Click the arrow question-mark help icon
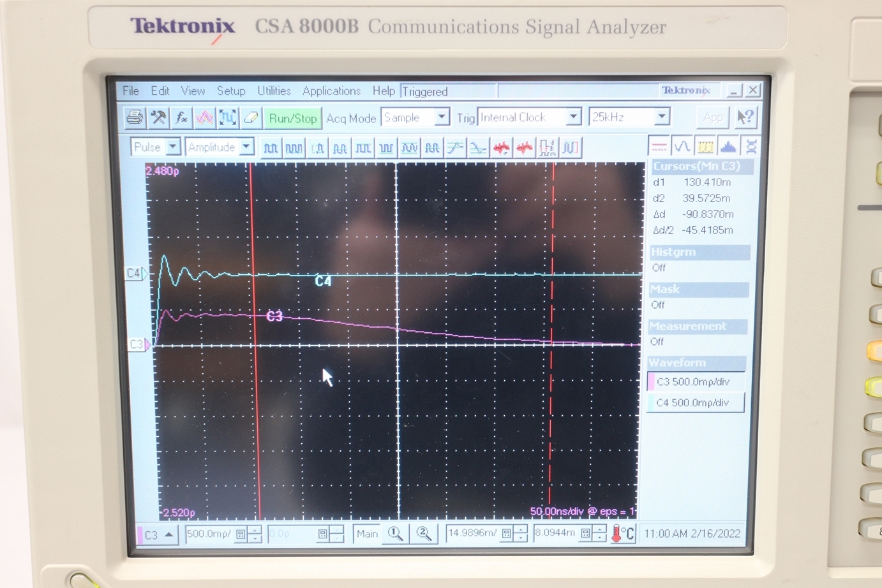Screen dimensions: 882x588 pyautogui.click(x=745, y=117)
